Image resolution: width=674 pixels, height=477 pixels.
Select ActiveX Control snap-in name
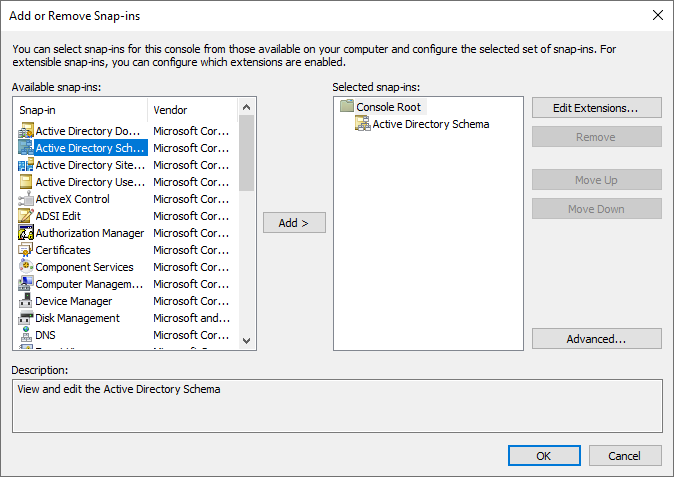(73, 199)
